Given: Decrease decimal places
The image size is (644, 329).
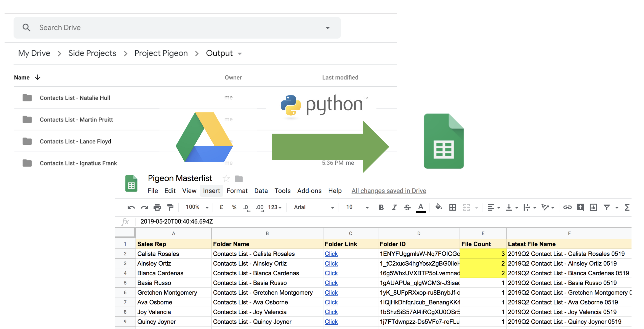Looking at the screenshot, I should [x=247, y=208].
